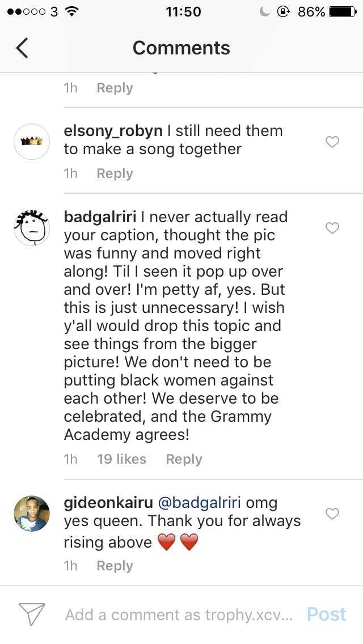Open elsony_robyn username link

point(112,131)
